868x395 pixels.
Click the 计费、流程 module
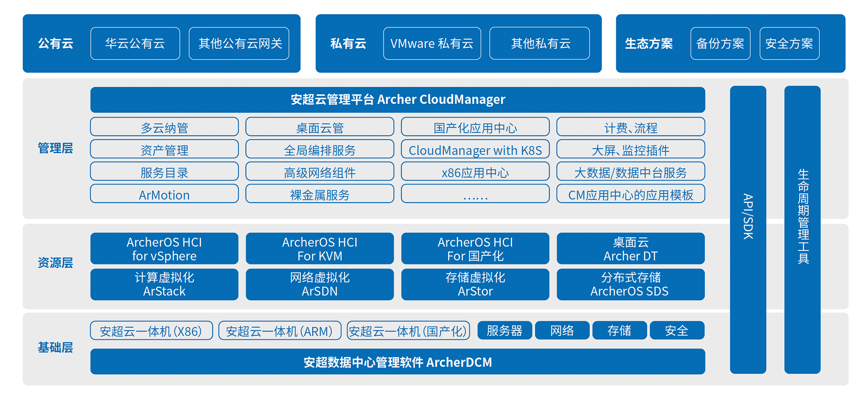630,127
